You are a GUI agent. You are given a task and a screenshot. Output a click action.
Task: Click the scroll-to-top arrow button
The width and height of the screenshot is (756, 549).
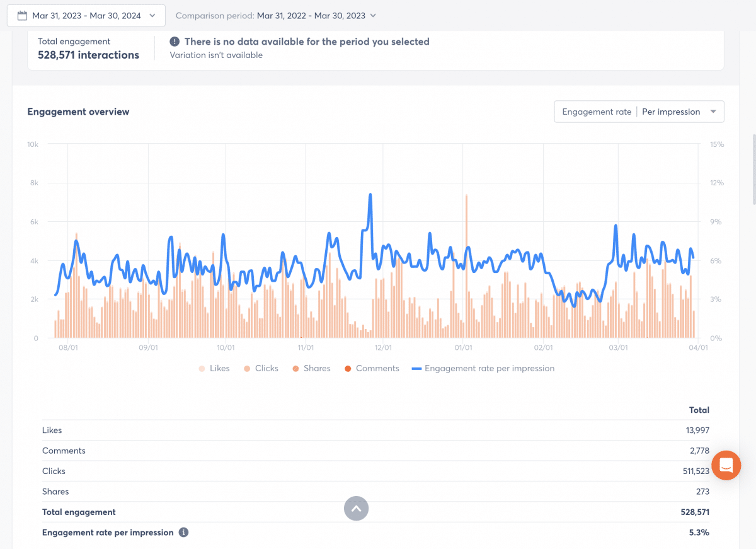[x=356, y=508]
